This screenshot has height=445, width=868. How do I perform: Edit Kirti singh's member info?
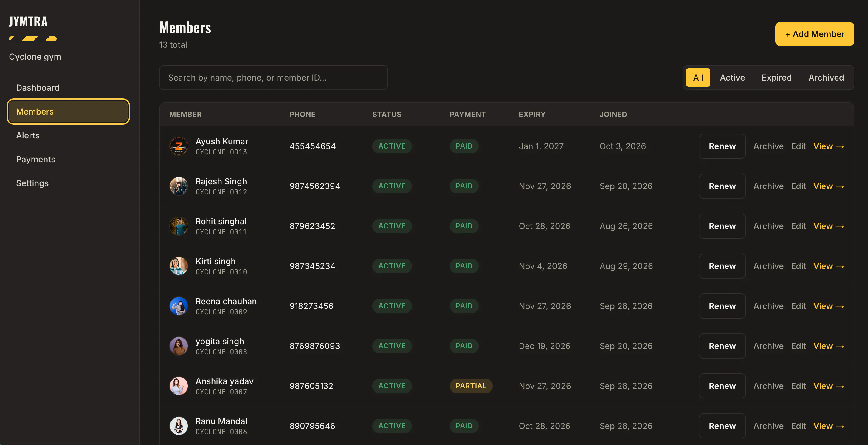(798, 266)
